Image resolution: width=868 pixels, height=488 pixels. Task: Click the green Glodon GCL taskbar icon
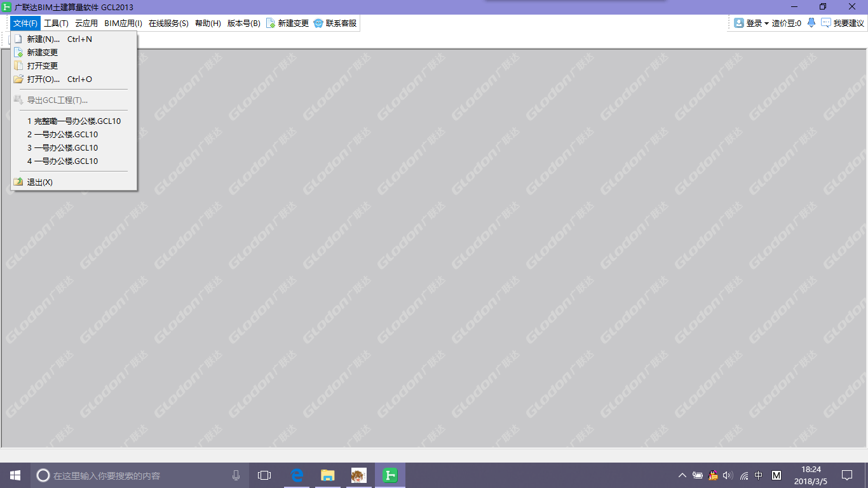(x=390, y=475)
